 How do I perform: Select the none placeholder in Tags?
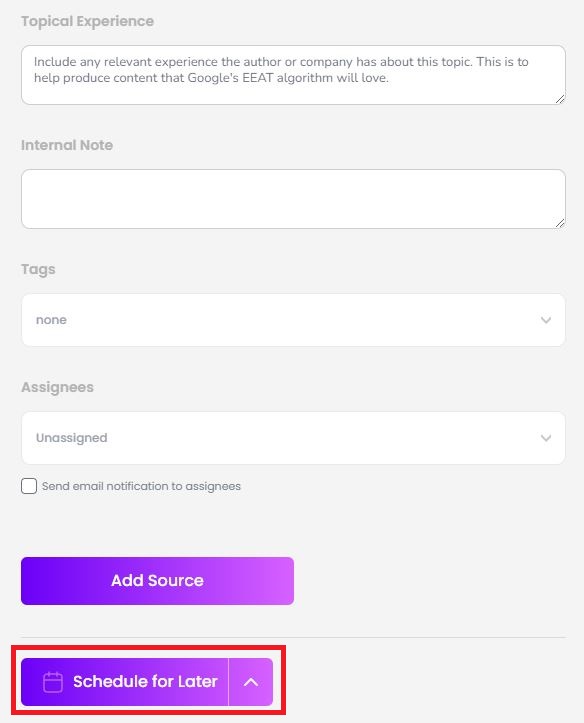51,320
